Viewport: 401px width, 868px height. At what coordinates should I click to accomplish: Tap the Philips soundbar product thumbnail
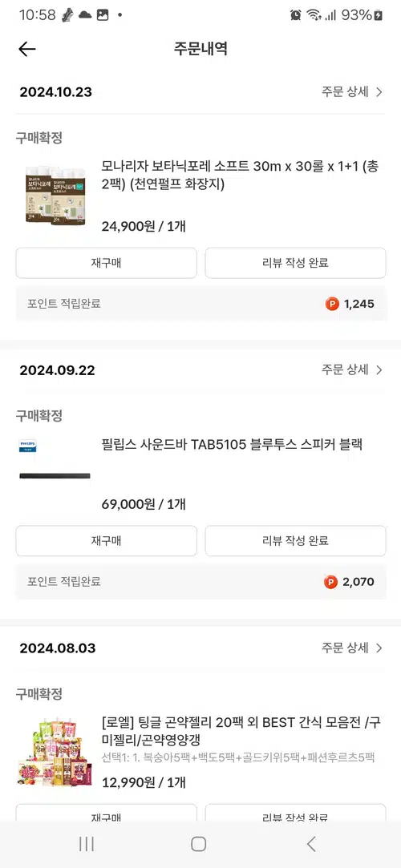55,461
